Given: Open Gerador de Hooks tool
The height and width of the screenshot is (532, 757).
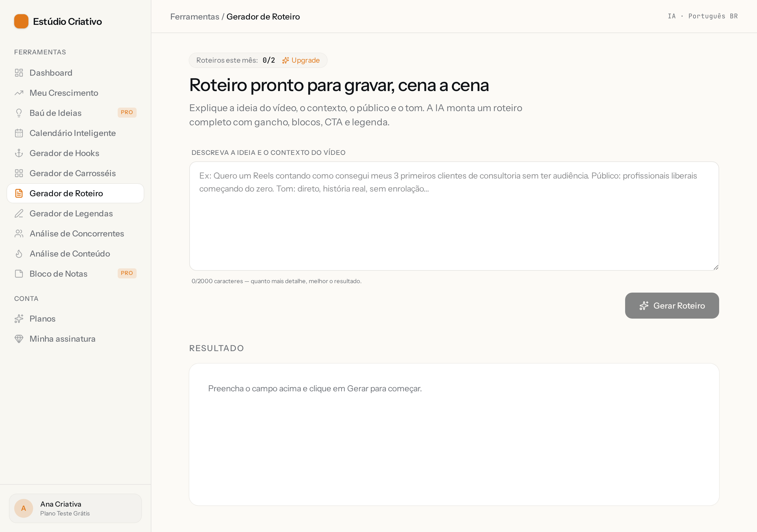Looking at the screenshot, I should (x=75, y=153).
